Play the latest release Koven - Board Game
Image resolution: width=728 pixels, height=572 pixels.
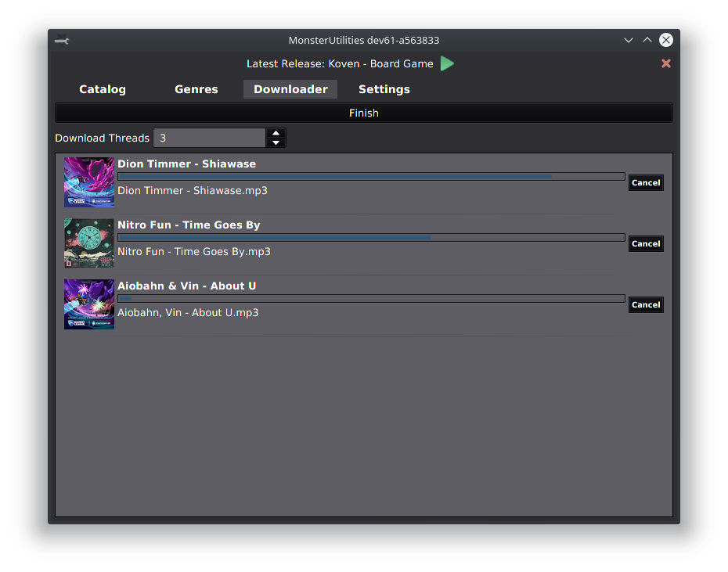pyautogui.click(x=447, y=63)
